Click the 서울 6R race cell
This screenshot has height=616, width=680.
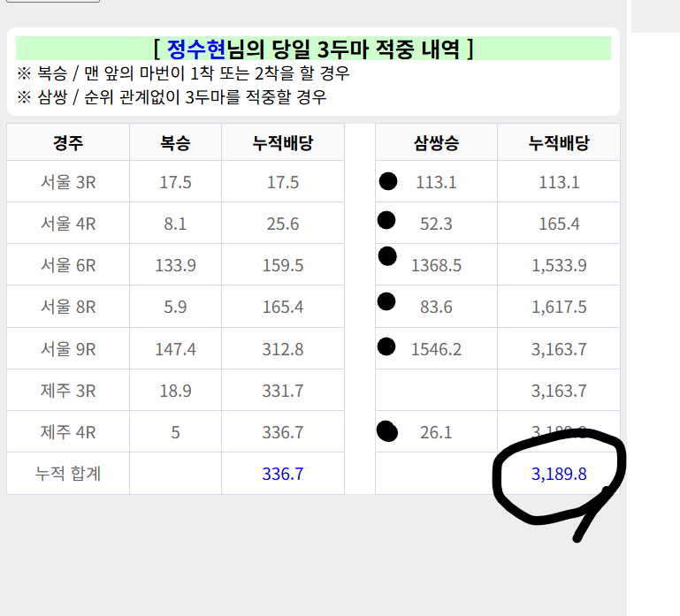pyautogui.click(x=68, y=265)
